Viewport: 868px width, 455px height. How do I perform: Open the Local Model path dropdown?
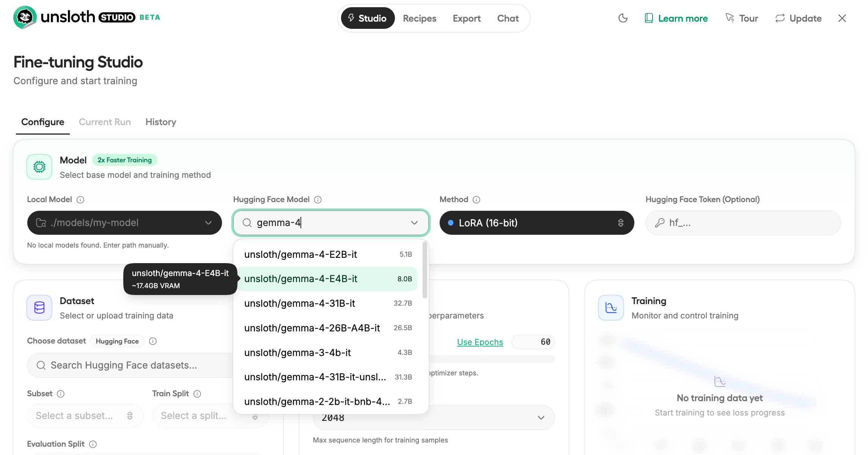124,223
